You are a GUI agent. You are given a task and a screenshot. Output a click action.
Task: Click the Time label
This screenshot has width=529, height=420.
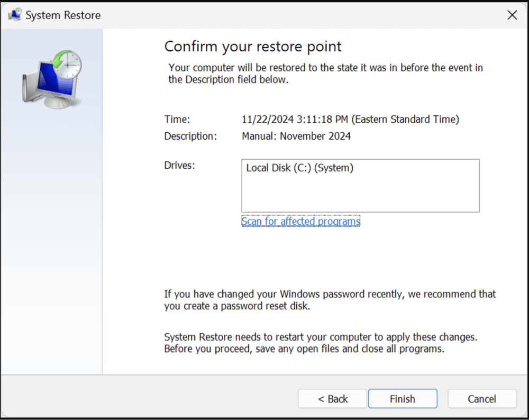point(176,119)
